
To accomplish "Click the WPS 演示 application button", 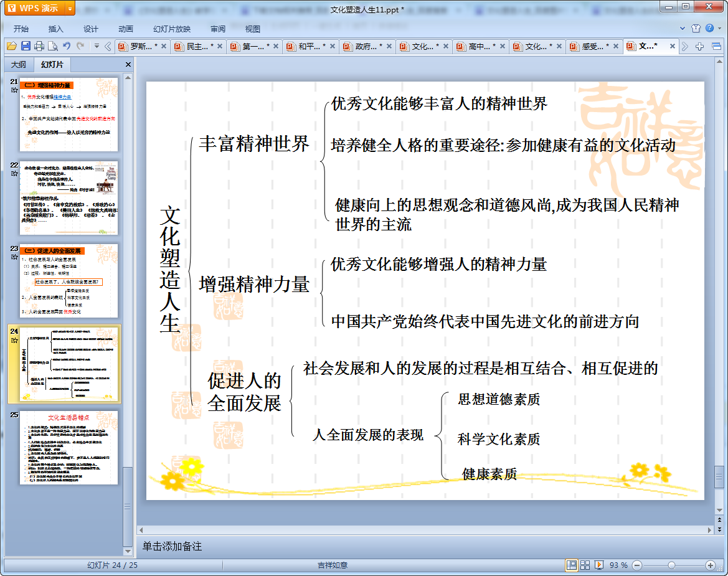I will click(x=34, y=8).
